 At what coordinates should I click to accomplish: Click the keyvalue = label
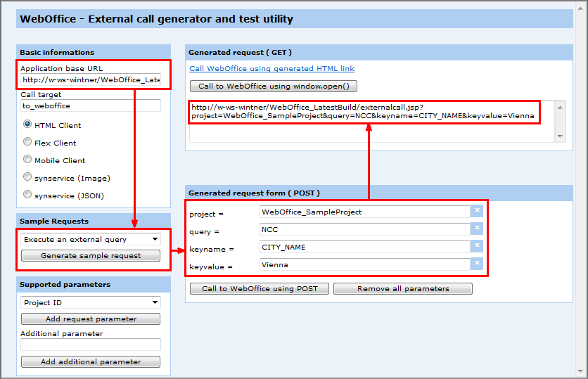[x=211, y=267]
